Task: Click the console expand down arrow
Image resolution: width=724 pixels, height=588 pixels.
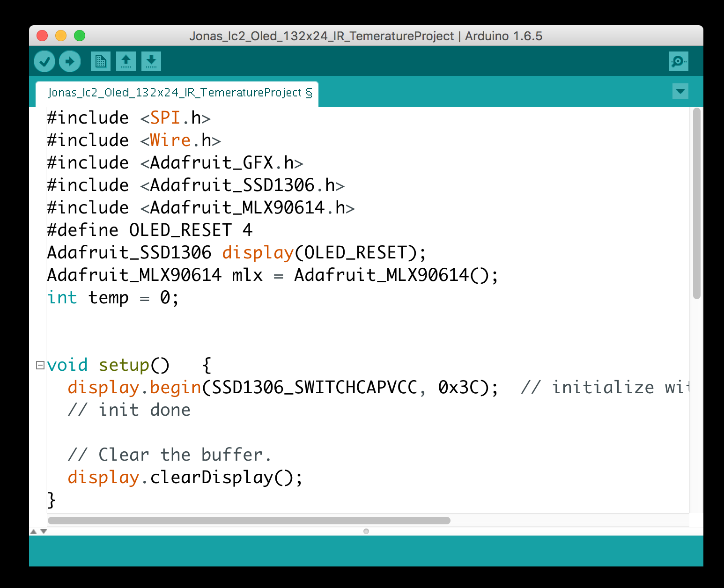Action: [x=44, y=531]
